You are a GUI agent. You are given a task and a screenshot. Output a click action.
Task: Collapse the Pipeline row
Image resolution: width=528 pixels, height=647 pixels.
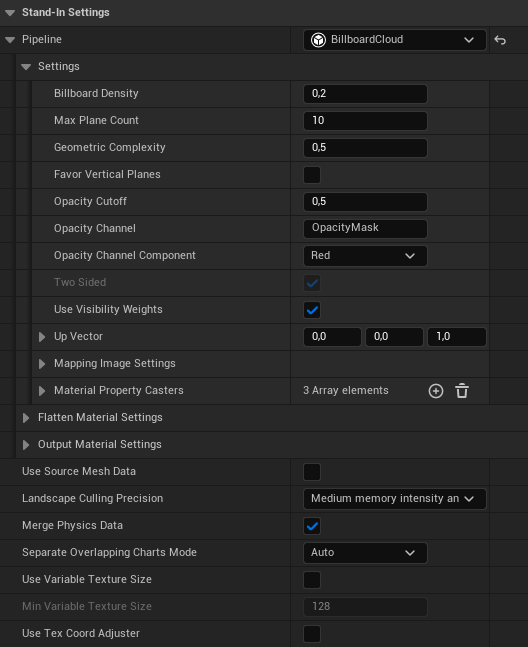[x=10, y=40]
